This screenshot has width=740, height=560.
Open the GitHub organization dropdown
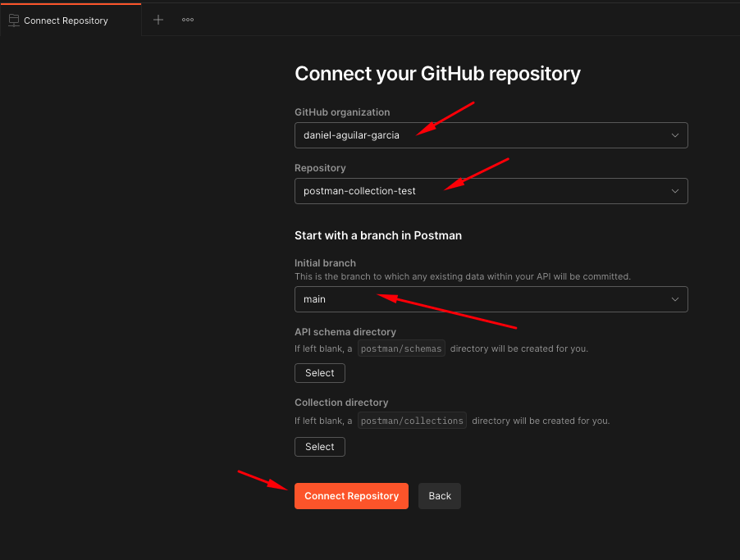coord(491,135)
